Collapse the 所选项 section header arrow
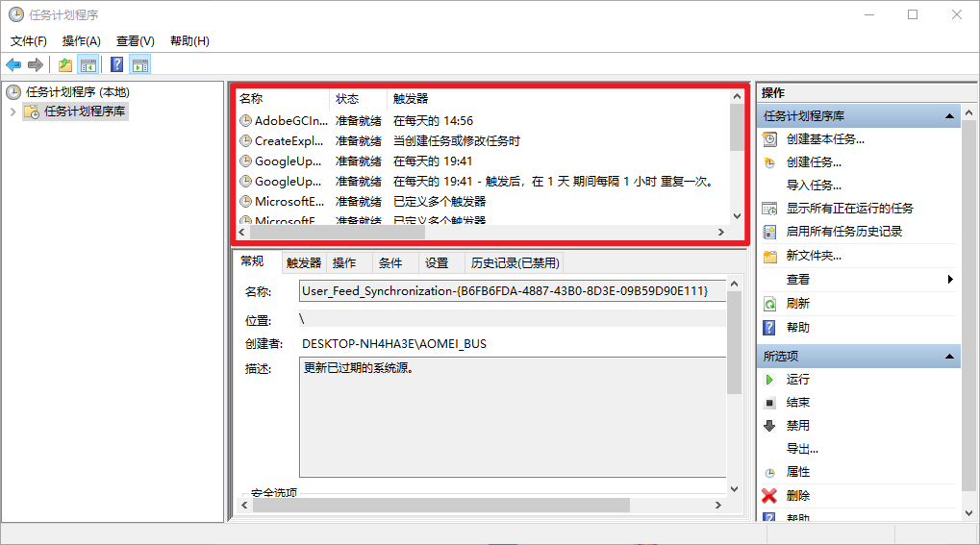The height and width of the screenshot is (545, 980). pos(949,357)
